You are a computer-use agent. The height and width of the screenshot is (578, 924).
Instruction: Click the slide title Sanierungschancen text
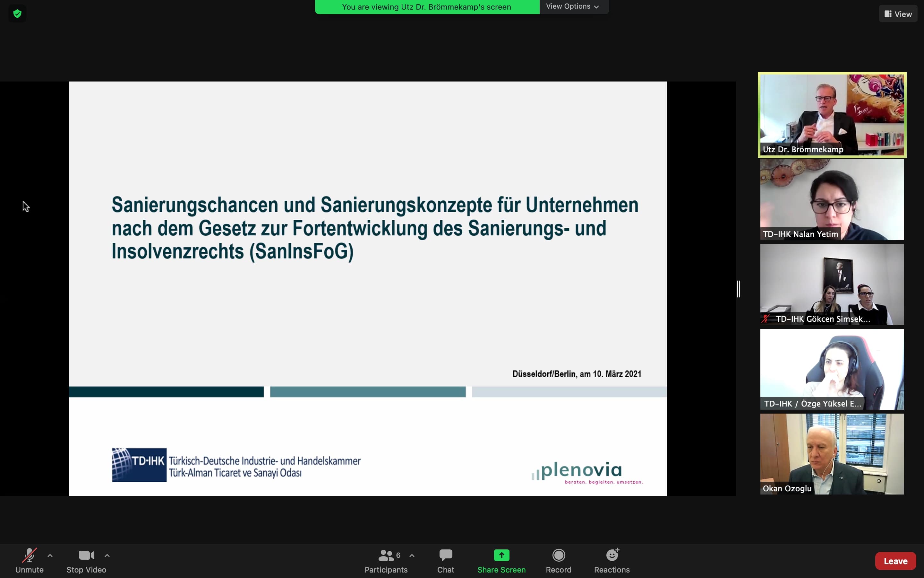(x=375, y=228)
